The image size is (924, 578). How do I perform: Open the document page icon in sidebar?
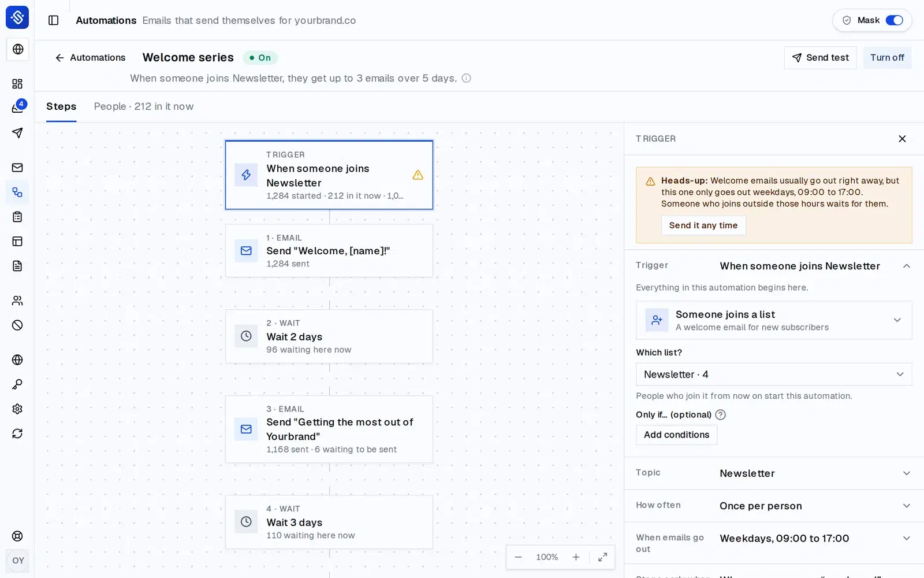pyautogui.click(x=17, y=266)
